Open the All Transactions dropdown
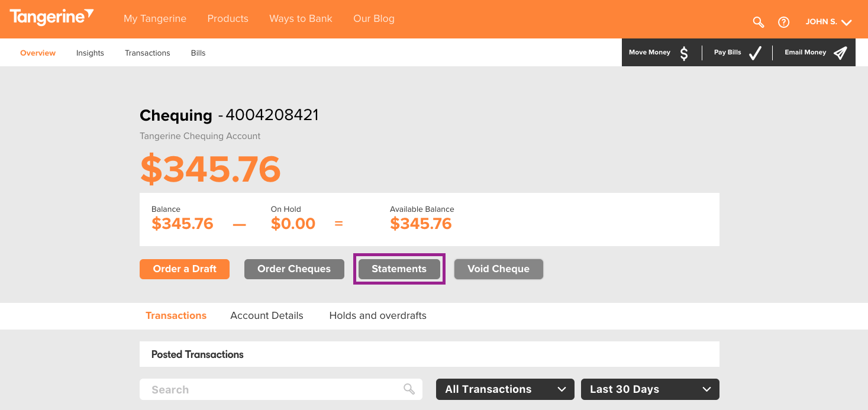 (505, 389)
